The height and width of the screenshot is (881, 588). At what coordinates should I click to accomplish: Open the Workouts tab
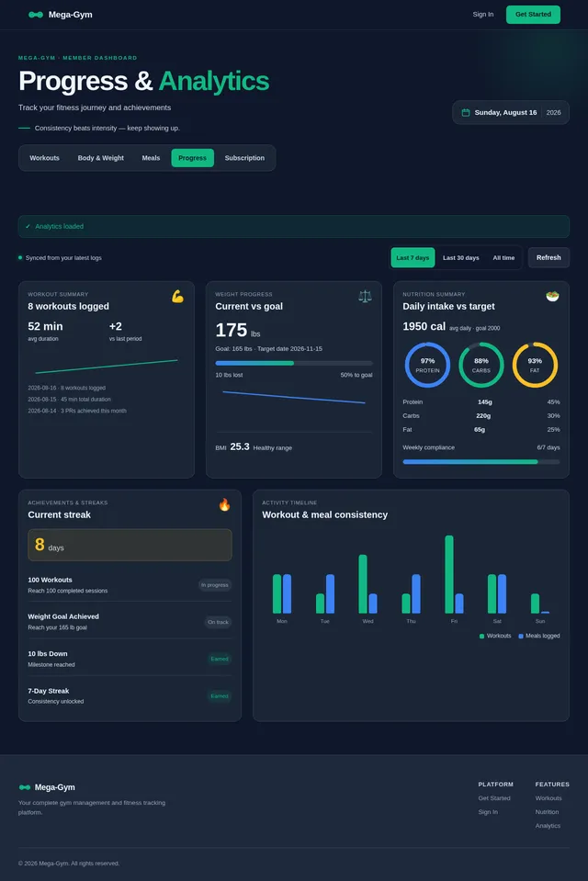[44, 158]
